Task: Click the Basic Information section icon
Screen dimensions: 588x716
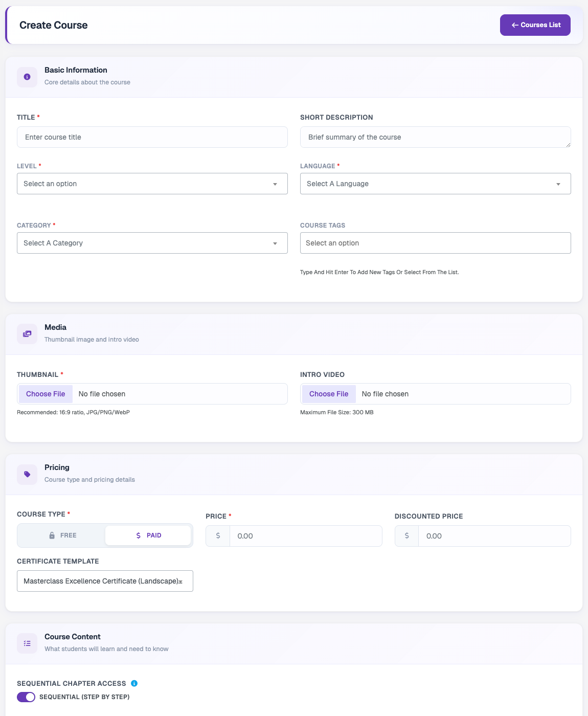Action: coord(27,77)
